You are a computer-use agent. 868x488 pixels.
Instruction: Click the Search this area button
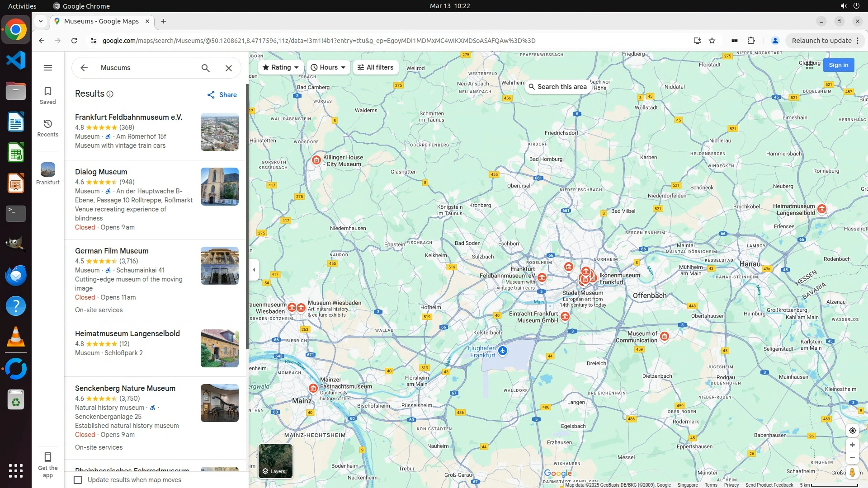point(557,87)
